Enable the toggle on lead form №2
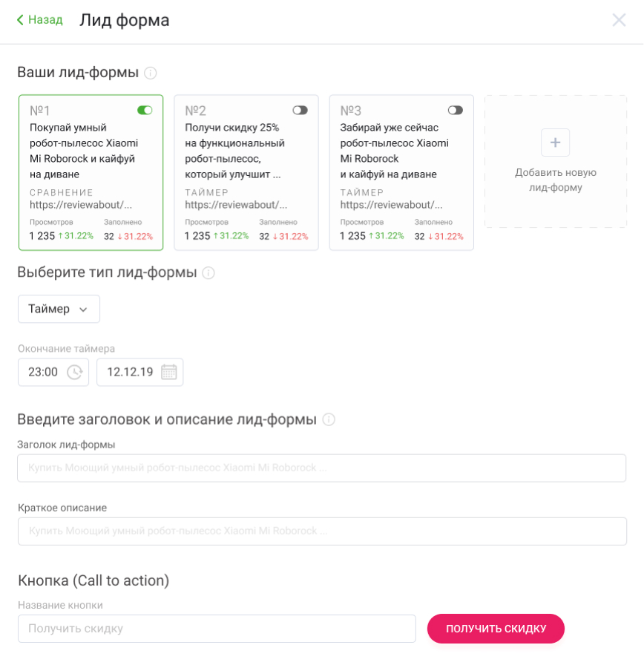This screenshot has height=668, width=644. point(300,110)
